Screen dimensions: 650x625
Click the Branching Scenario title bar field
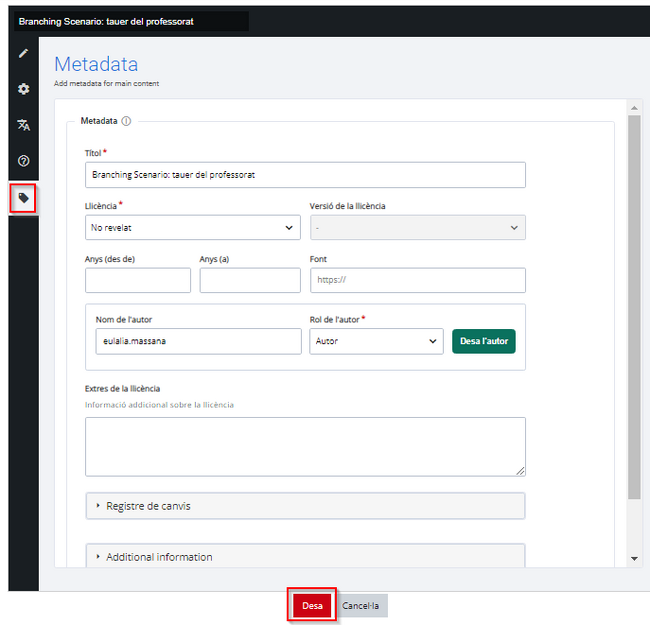tap(131, 22)
